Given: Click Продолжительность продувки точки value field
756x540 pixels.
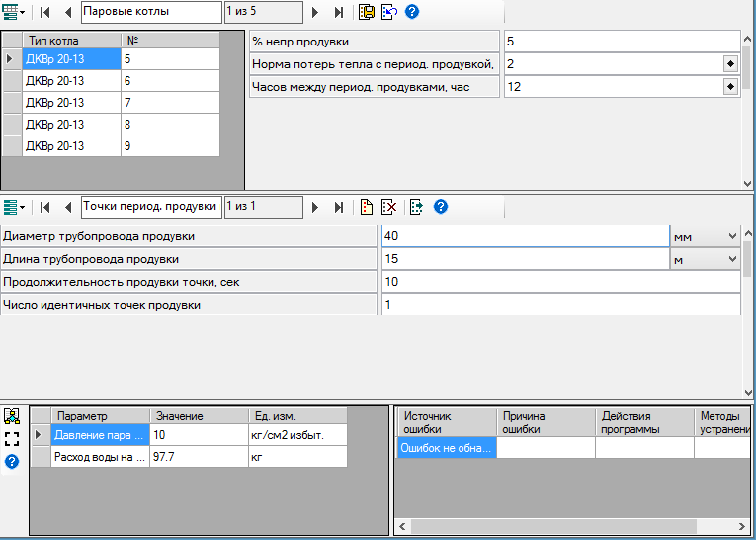Looking at the screenshot, I should tap(560, 282).
